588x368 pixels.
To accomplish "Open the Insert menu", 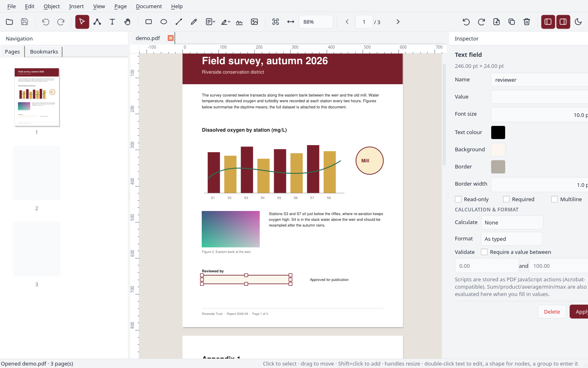I will (76, 6).
